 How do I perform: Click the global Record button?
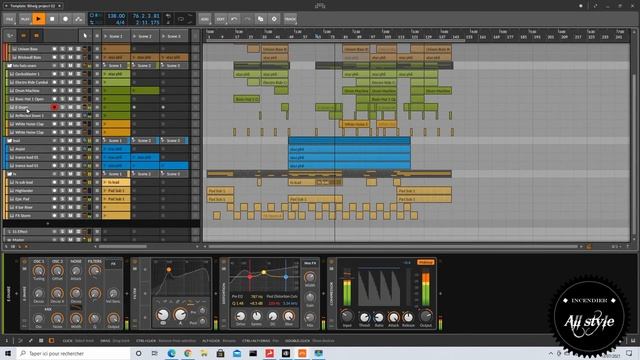point(65,19)
